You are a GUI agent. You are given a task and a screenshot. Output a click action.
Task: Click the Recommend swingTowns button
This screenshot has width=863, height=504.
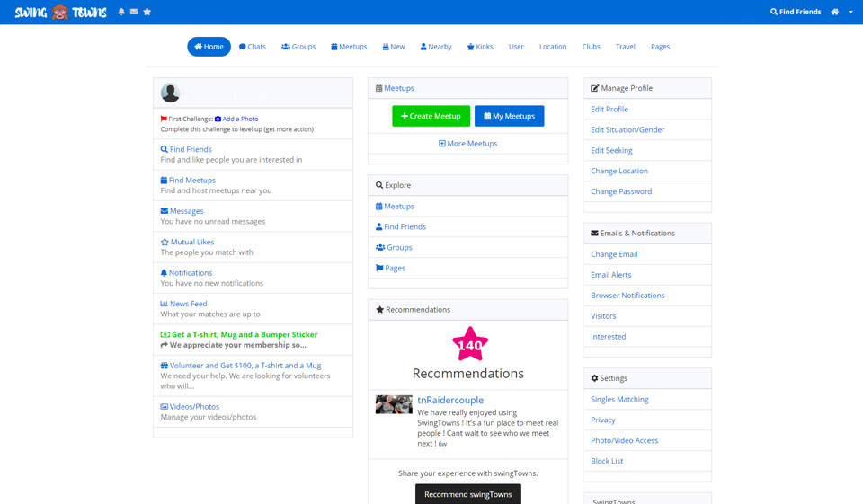click(467, 494)
